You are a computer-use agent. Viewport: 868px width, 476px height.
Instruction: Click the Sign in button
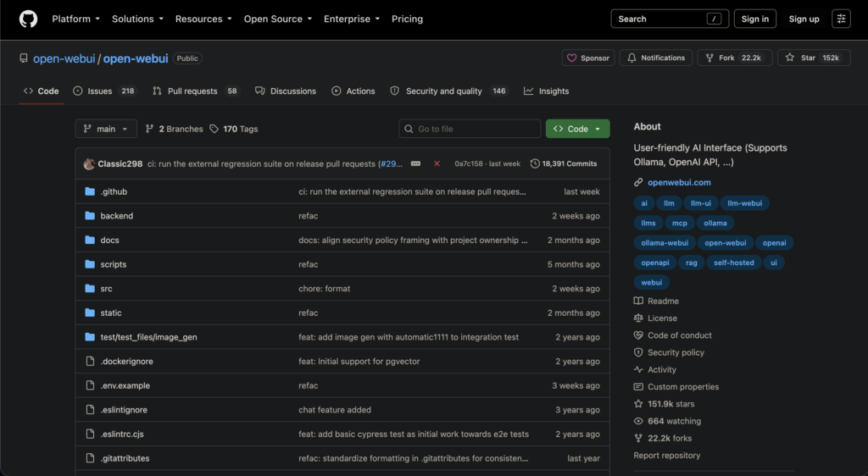[754, 19]
